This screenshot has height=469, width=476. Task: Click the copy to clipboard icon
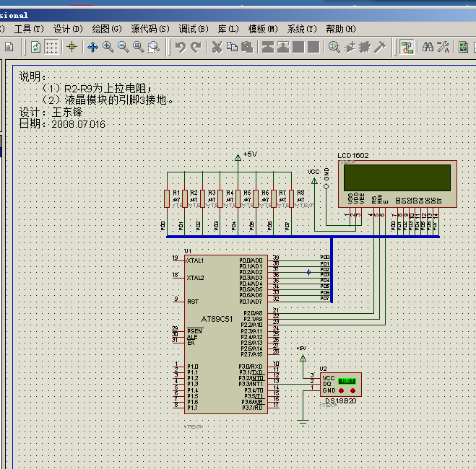[232, 47]
